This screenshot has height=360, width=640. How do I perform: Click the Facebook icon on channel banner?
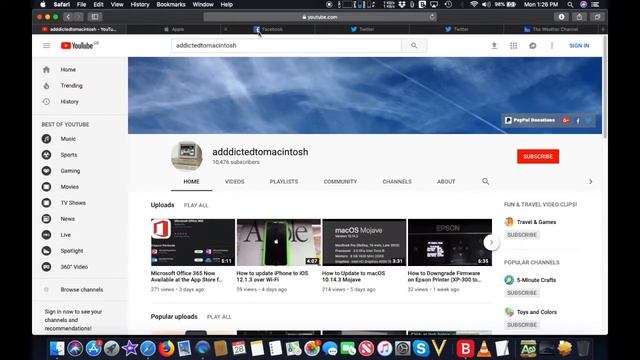point(578,120)
